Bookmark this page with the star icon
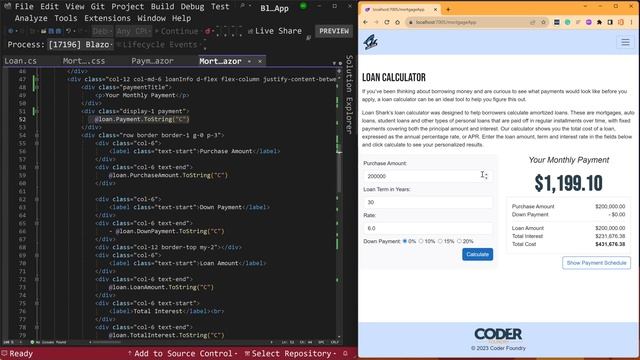 tap(543, 22)
